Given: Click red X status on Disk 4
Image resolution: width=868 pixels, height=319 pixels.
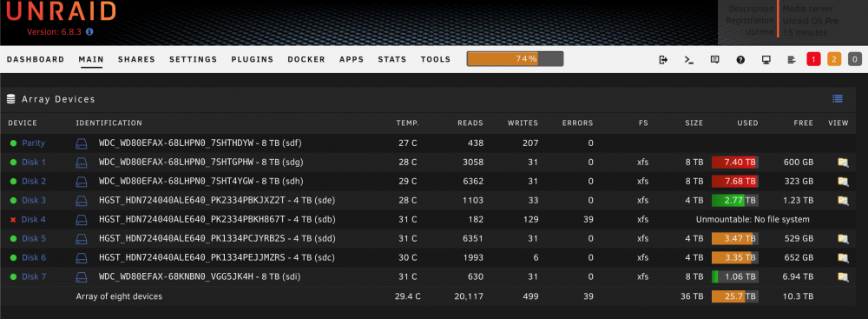Looking at the screenshot, I should tap(13, 220).
